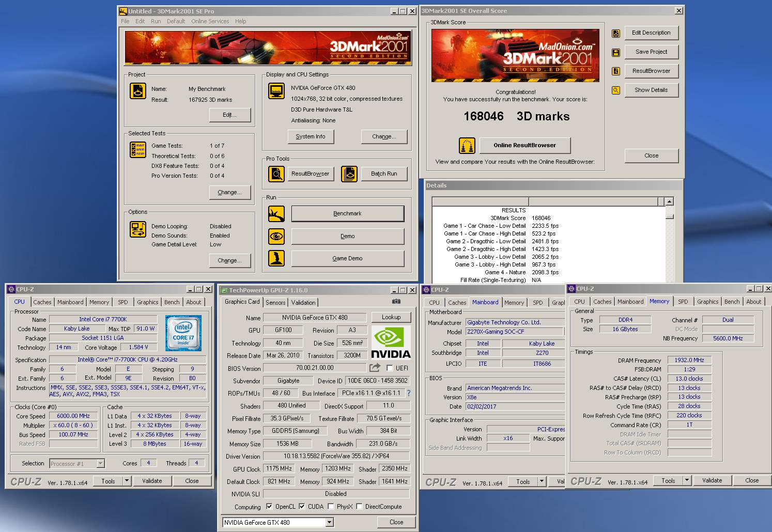This screenshot has width=772, height=532.
Task: Click the Online ResultBrowser icon
Action: pyautogui.click(x=467, y=146)
